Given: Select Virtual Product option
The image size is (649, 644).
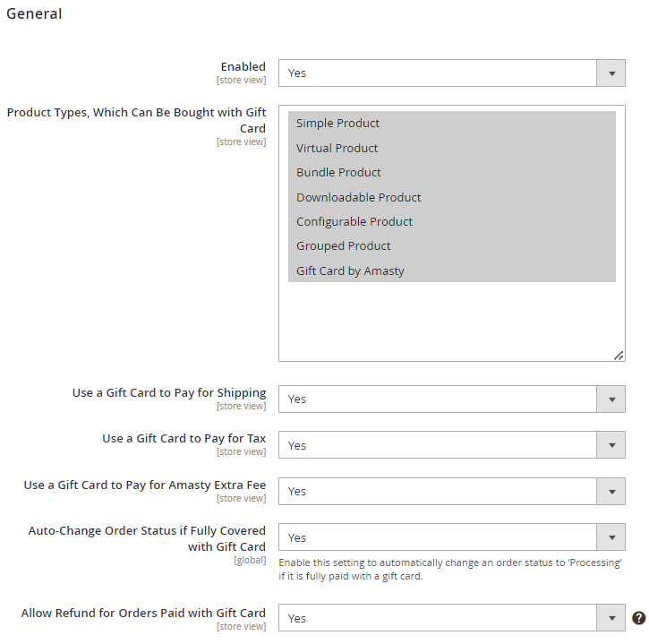Looking at the screenshot, I should pyautogui.click(x=452, y=149).
